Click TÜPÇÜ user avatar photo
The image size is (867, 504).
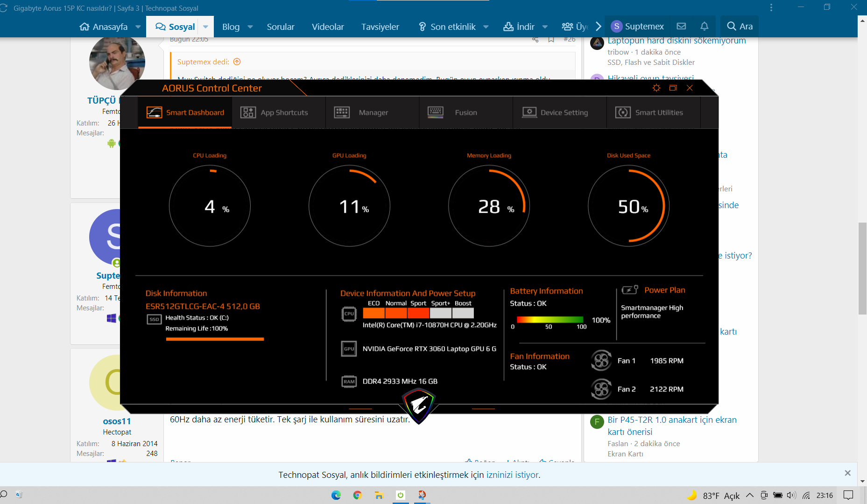pos(117,63)
